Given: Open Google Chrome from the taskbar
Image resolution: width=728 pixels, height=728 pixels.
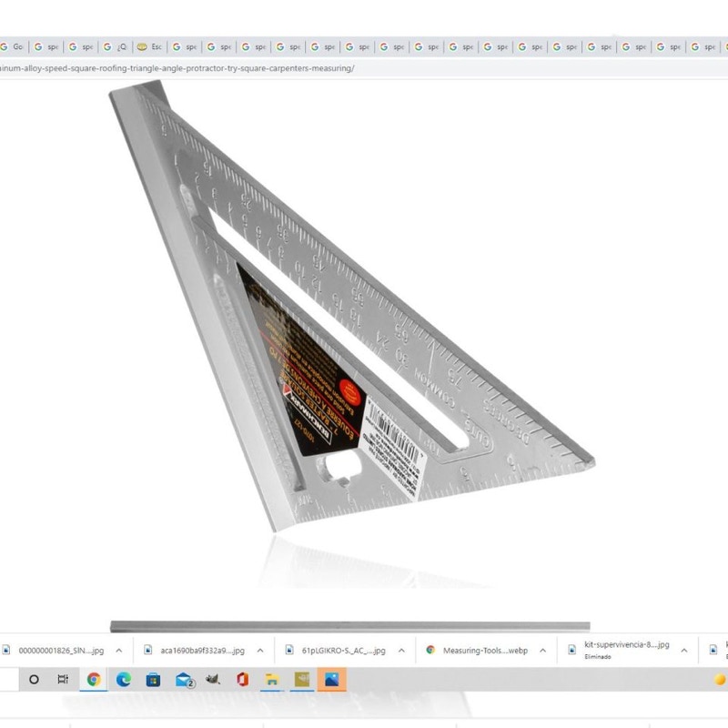Looking at the screenshot, I should tap(94, 679).
